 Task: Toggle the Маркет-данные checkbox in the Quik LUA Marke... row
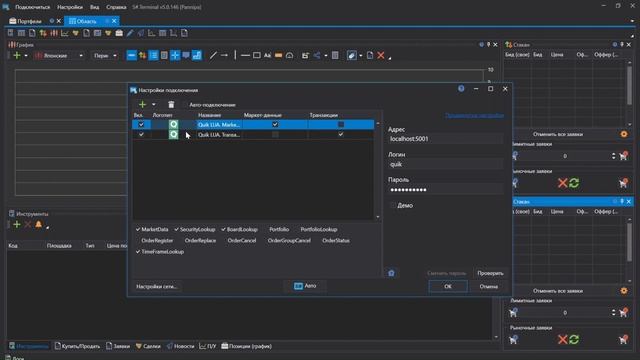tap(275, 124)
